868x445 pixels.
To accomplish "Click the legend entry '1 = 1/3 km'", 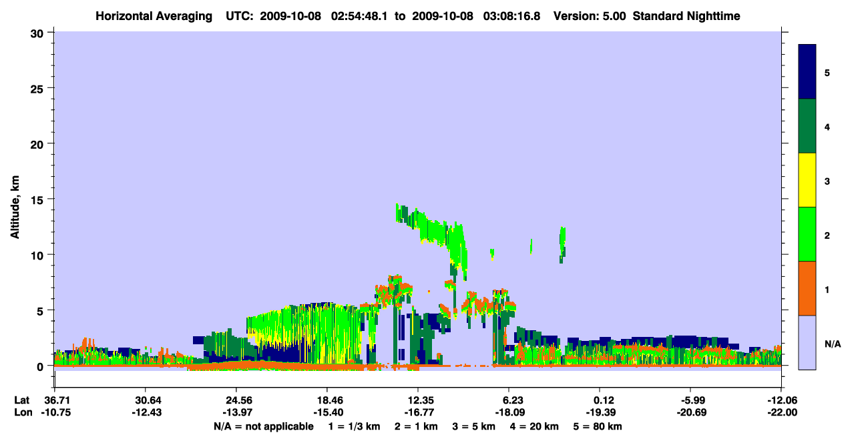I will coord(353,426).
